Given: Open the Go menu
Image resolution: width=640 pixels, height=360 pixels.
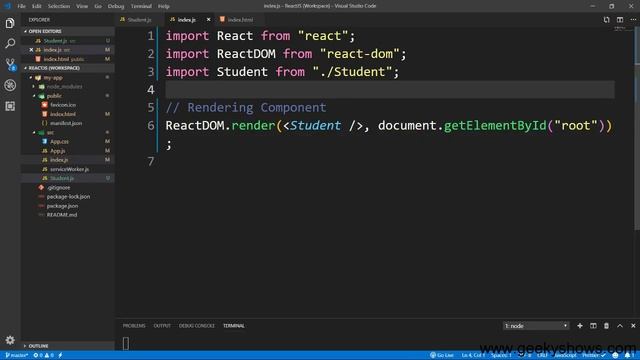Looking at the screenshot, I should pyautogui.click(x=98, y=6).
